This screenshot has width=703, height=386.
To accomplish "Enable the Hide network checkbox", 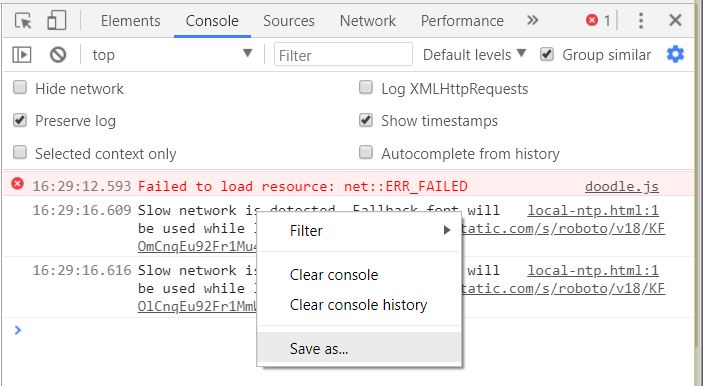I will 20,87.
